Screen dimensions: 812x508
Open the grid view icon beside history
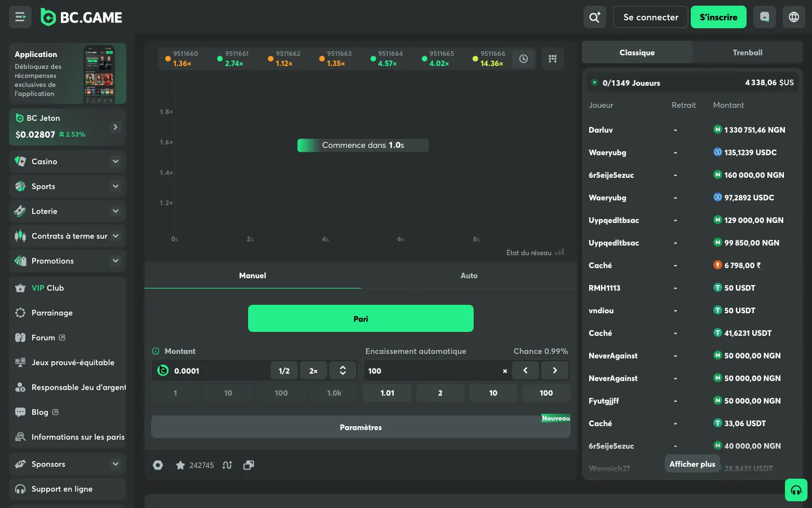pyautogui.click(x=553, y=59)
